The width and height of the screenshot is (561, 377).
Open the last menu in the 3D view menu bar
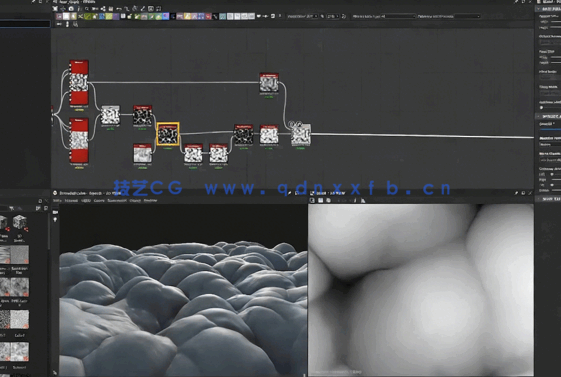tap(150, 201)
